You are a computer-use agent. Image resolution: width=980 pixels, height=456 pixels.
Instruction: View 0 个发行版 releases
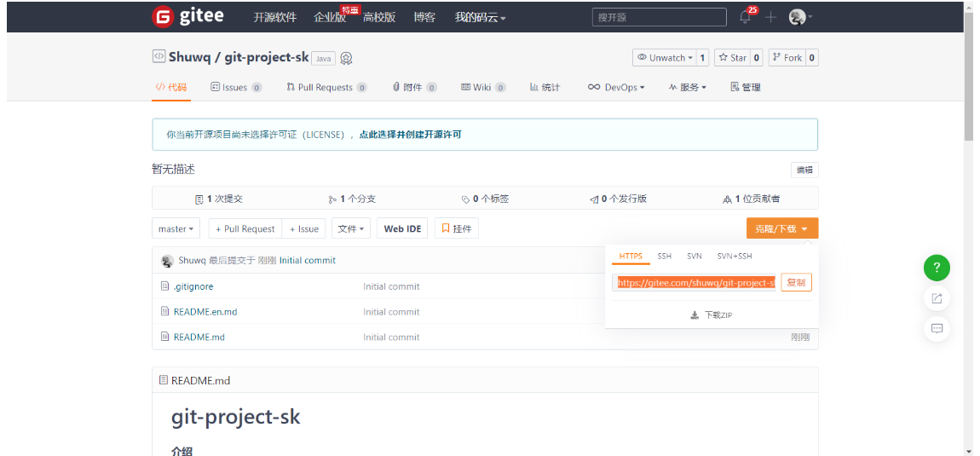(x=618, y=199)
